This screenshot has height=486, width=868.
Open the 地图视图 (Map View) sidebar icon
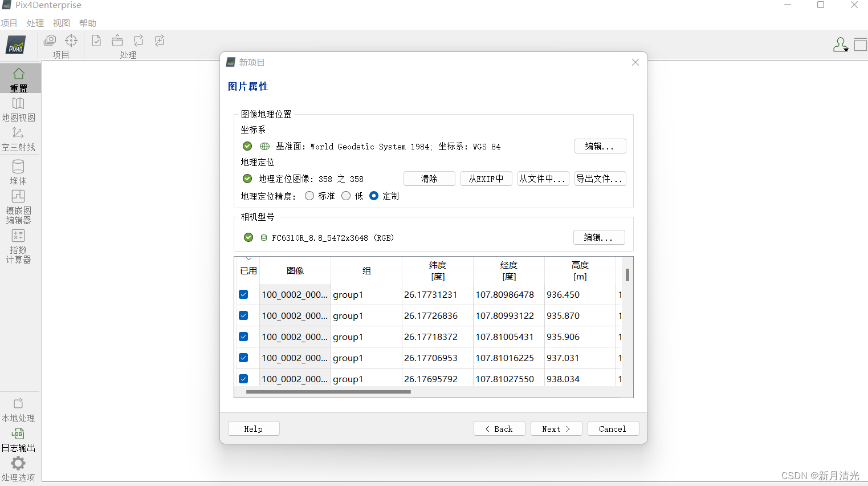coord(19,110)
